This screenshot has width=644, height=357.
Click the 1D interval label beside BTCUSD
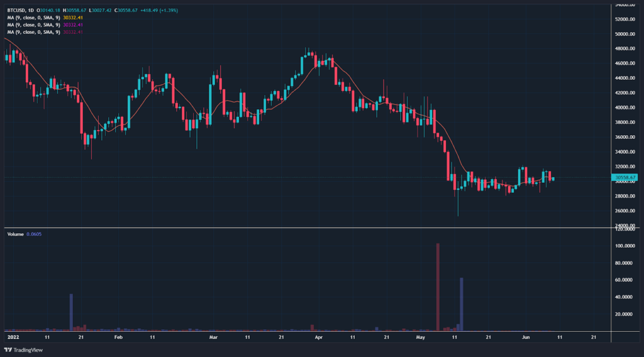31,10
